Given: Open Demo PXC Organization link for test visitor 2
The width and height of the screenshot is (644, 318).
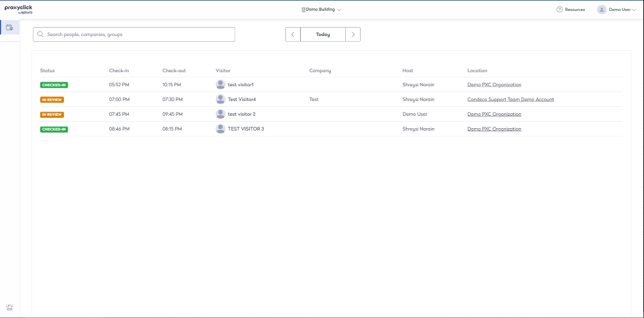Looking at the screenshot, I should (x=494, y=114).
